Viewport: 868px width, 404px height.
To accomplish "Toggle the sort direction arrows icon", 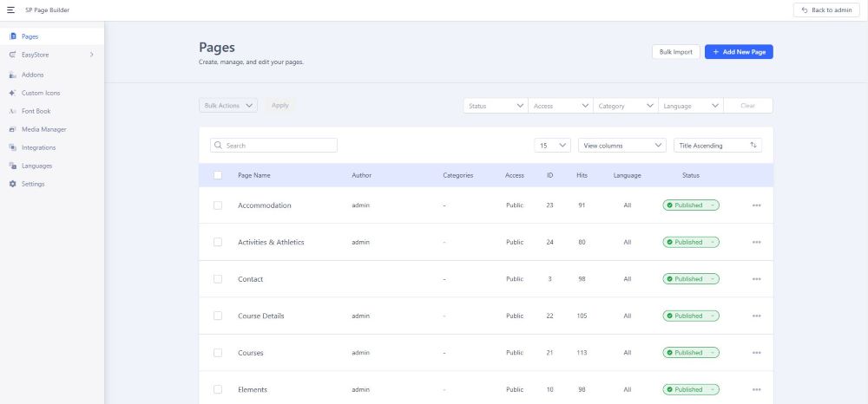I will pyautogui.click(x=753, y=146).
